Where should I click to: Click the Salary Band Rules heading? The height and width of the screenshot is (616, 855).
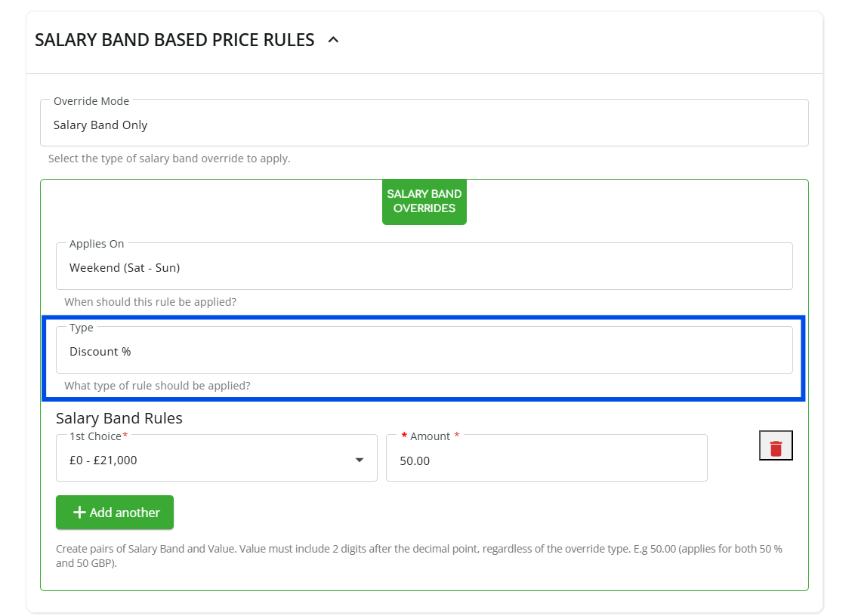(119, 418)
